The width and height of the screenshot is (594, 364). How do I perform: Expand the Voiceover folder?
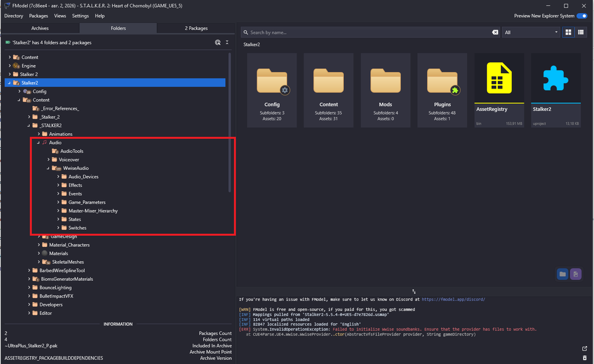coord(49,160)
